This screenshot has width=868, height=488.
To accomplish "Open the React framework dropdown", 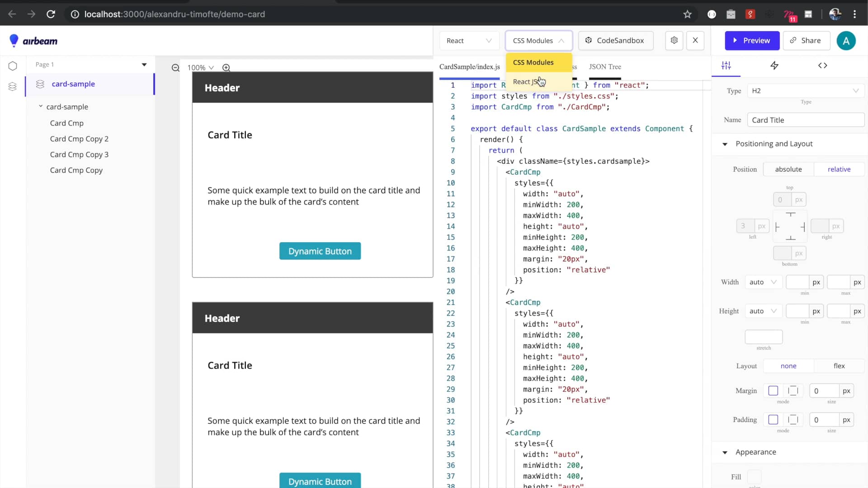I will [469, 41].
